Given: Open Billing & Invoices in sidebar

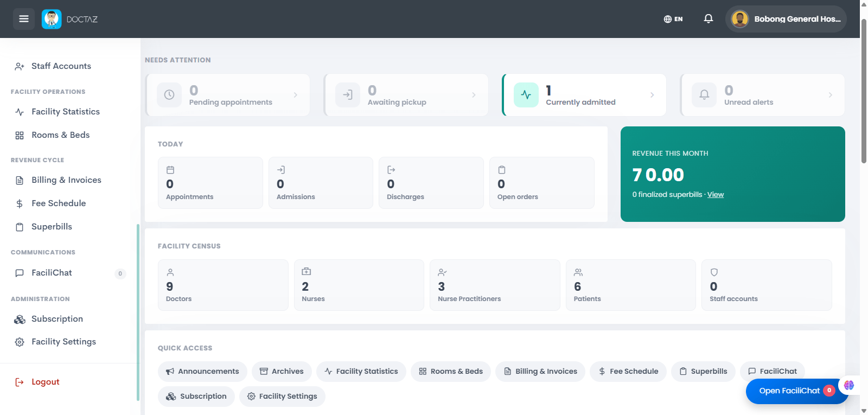Looking at the screenshot, I should tap(65, 180).
